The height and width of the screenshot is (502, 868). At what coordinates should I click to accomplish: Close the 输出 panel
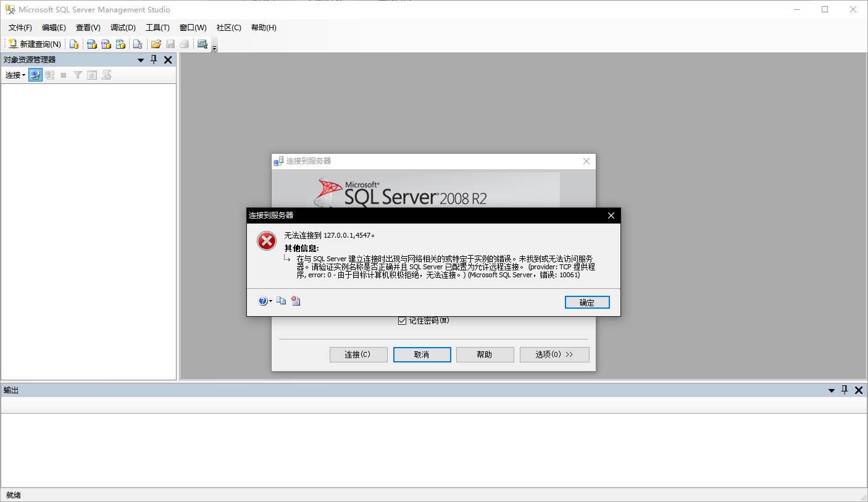(x=859, y=390)
